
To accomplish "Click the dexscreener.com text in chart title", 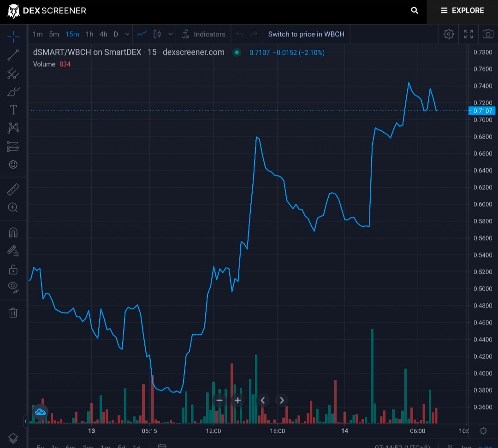I will point(193,52).
